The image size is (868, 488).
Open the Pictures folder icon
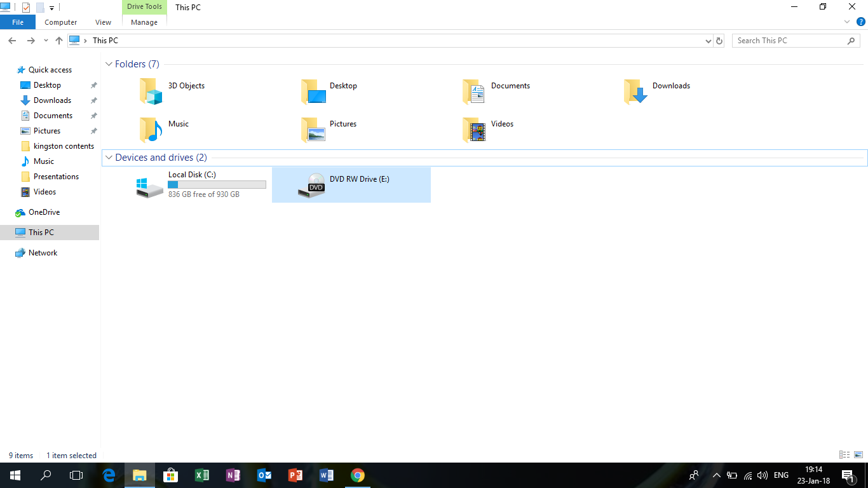[313, 130]
